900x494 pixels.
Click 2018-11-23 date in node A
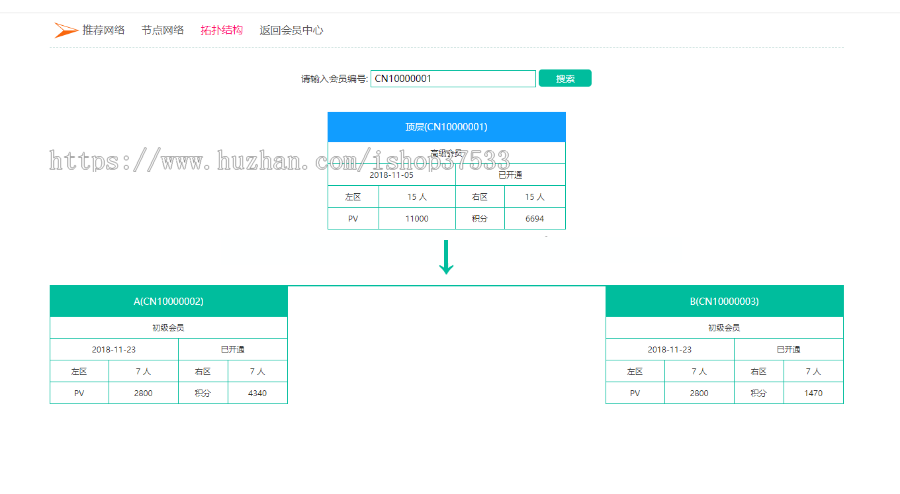tap(114, 349)
